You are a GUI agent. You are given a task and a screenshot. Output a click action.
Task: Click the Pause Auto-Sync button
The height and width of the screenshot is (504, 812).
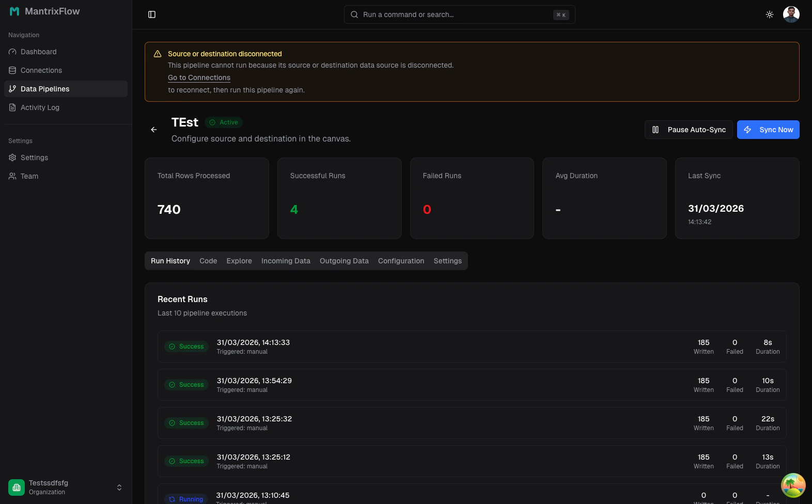(689, 130)
